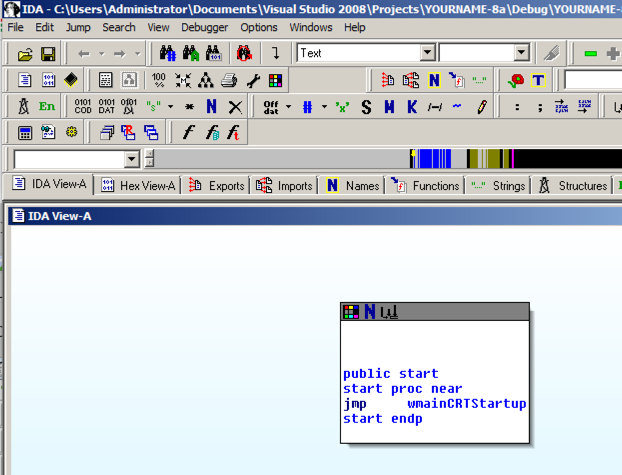The height and width of the screenshot is (475, 622).
Task: Click the 100 percent zoom icon
Action: coord(159,80)
